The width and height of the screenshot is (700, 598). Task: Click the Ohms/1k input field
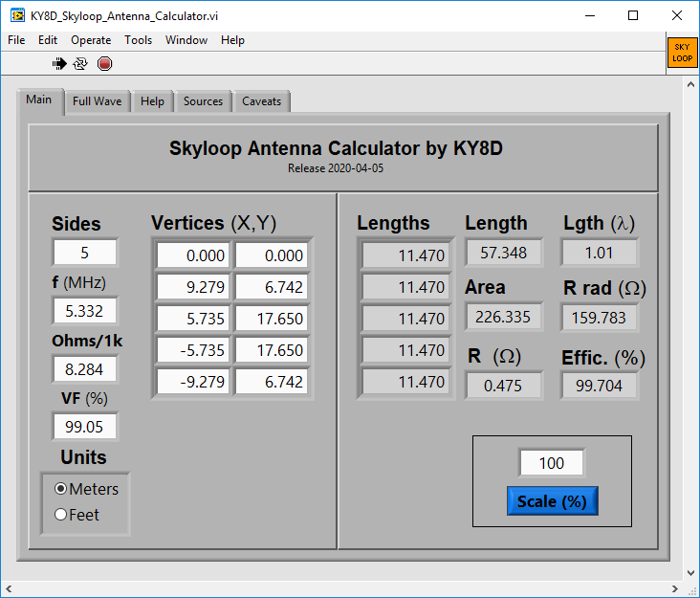click(85, 369)
